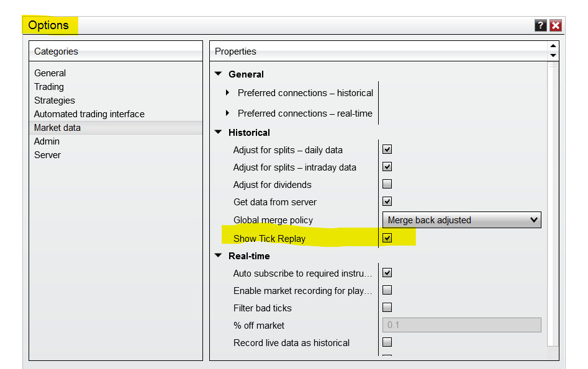Screen dimensions: 588x369
Task: Expand Preferred connections – historical
Action: point(228,93)
